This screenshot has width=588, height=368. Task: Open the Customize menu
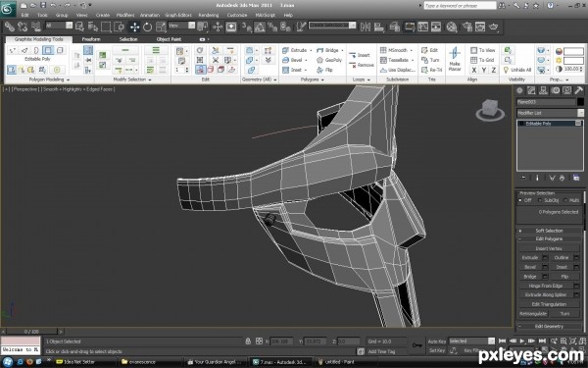pyautogui.click(x=237, y=15)
